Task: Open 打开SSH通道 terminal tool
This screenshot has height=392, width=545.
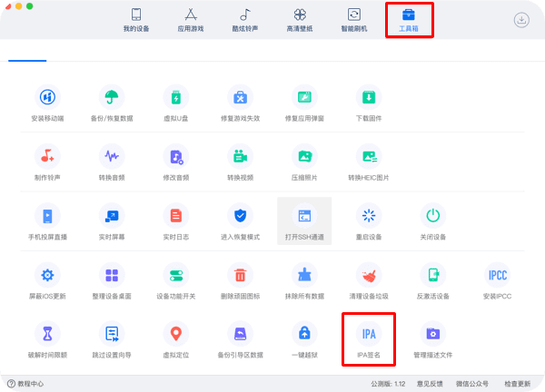Action: pyautogui.click(x=304, y=216)
